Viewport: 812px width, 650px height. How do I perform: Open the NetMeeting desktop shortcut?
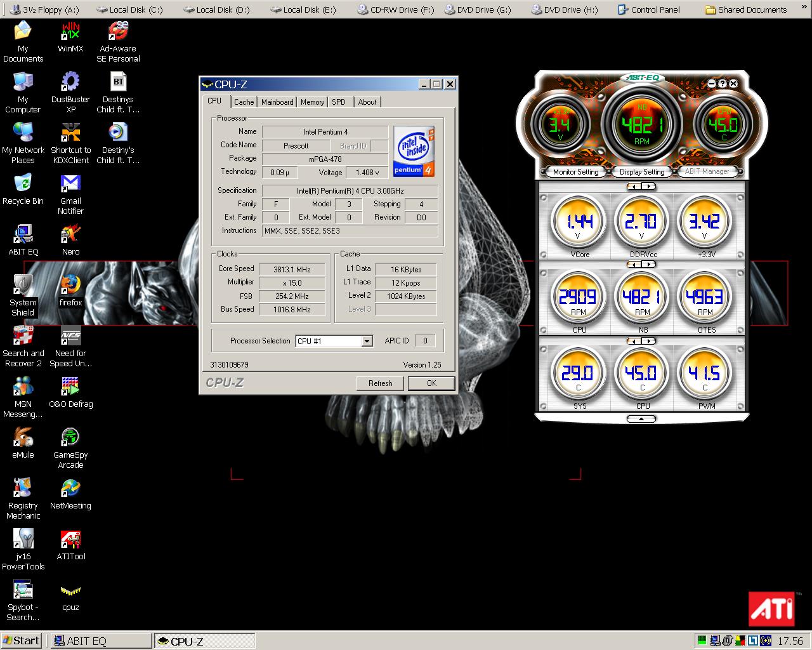tap(70, 494)
